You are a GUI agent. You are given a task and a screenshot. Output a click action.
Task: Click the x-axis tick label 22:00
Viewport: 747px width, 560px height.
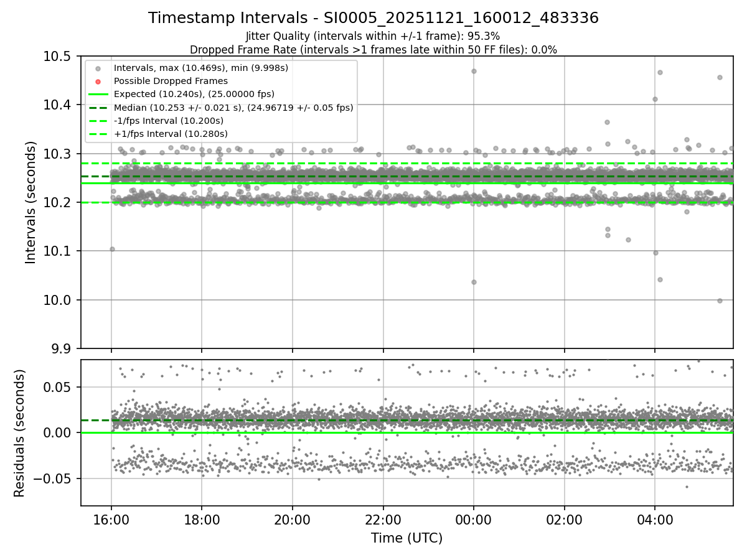(383, 520)
